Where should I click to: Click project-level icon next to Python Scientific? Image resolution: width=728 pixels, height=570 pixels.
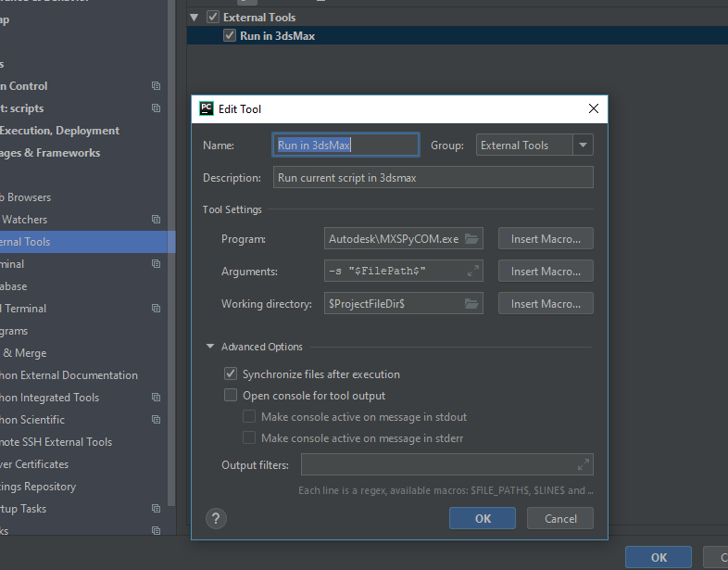pos(156,420)
